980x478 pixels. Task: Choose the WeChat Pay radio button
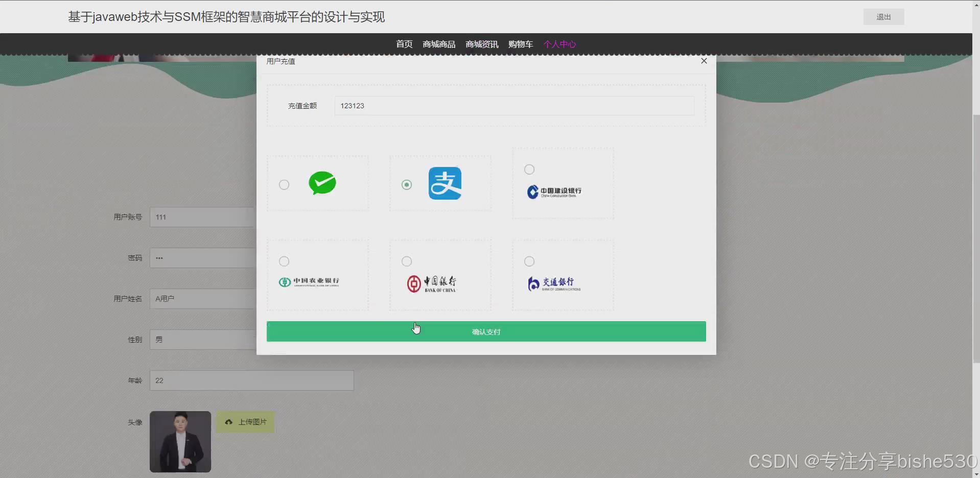pos(284,185)
